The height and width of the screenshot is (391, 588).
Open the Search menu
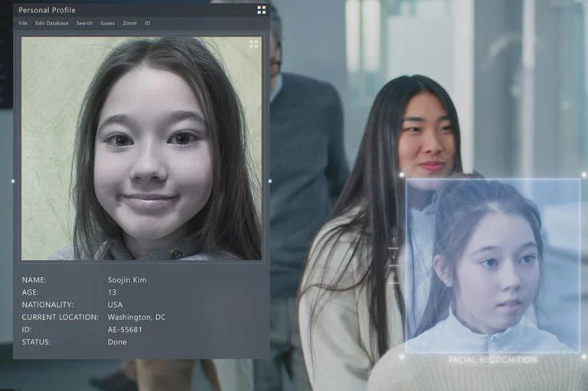point(84,23)
